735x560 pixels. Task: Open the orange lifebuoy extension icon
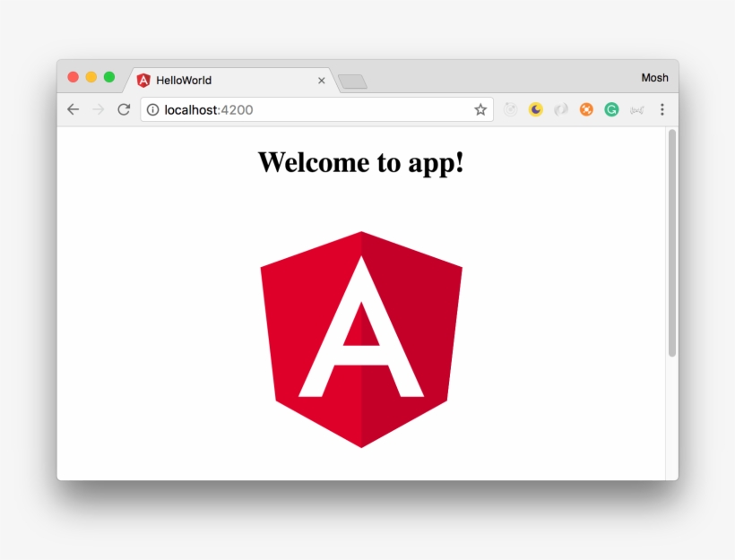pos(586,109)
